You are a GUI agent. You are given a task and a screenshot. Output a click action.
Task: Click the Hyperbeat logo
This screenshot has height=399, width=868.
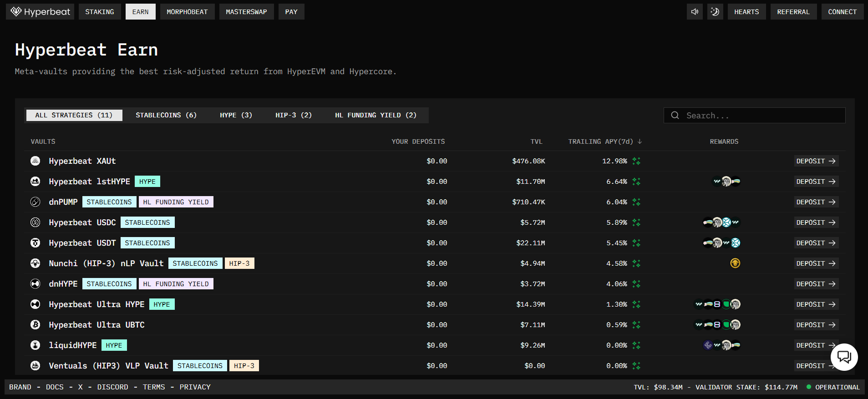click(x=40, y=12)
